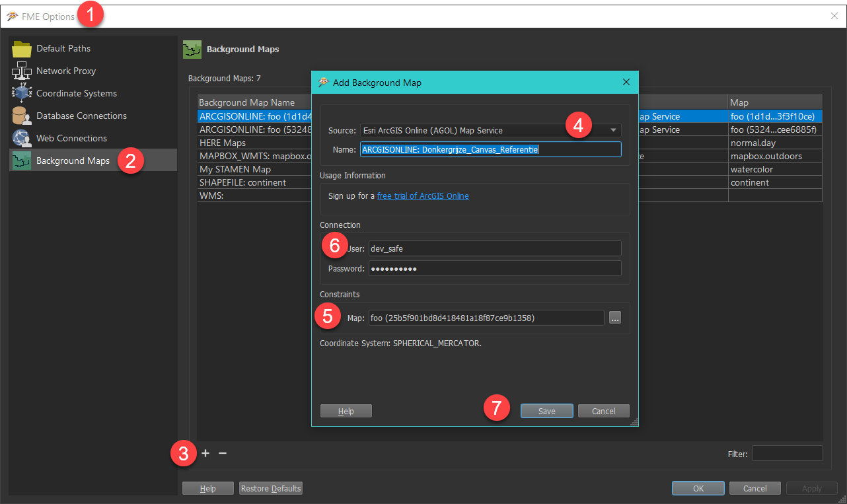Close the Add Background Map dialog
Image resolution: width=847 pixels, height=504 pixels.
click(x=626, y=83)
